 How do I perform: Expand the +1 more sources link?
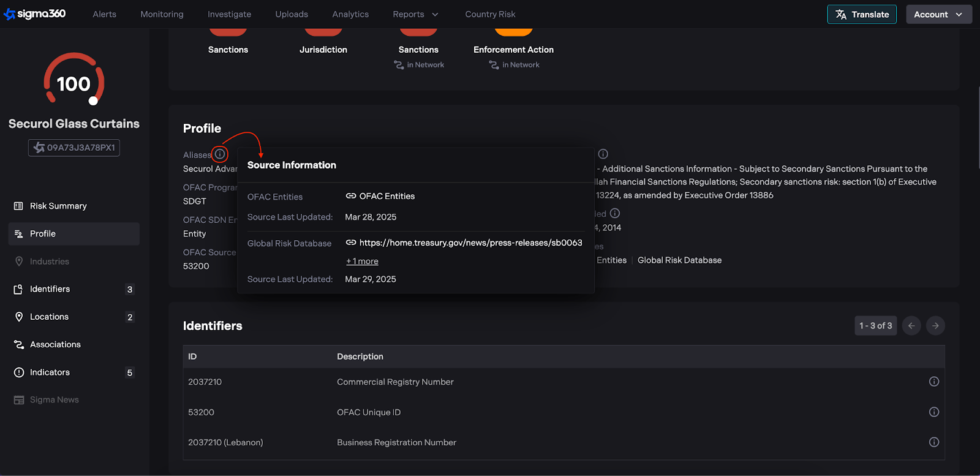tap(362, 262)
